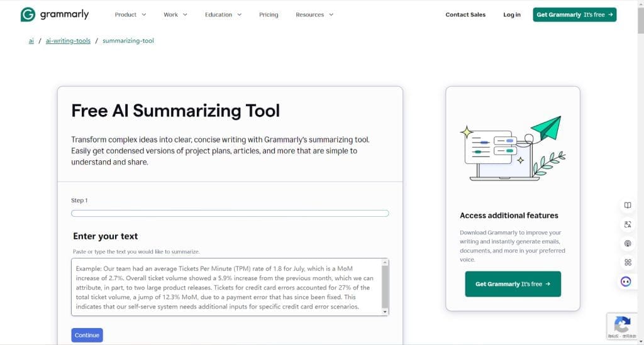Expand the Work menu
This screenshot has width=644, height=345.
point(175,14)
